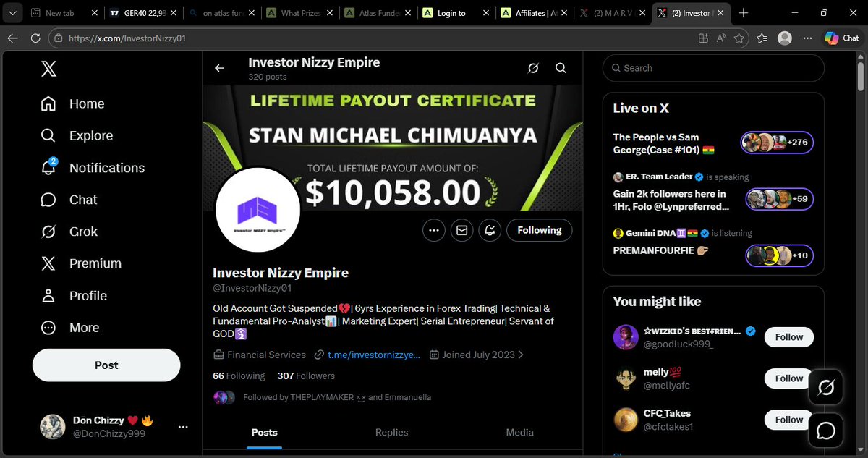Open Premium in the sidebar

[81, 263]
